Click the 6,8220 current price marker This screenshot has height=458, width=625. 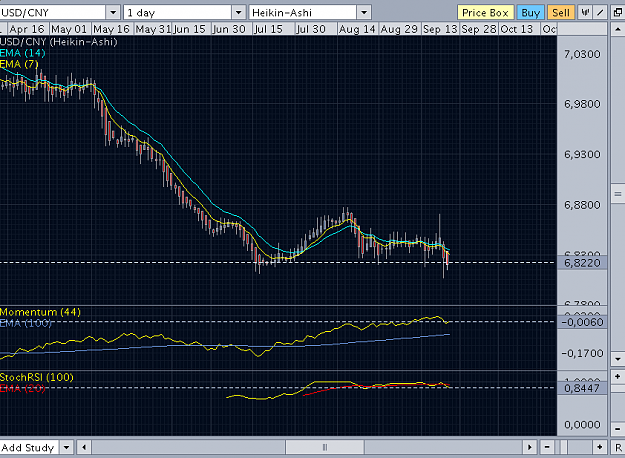coord(582,263)
